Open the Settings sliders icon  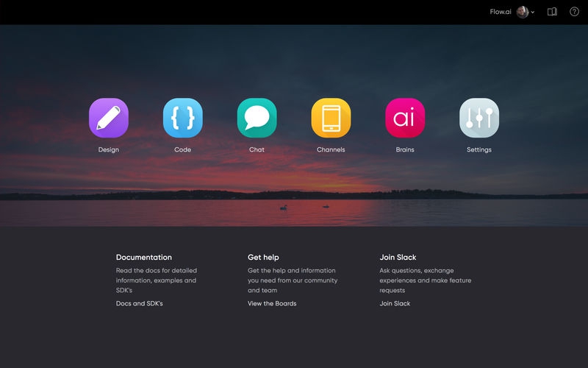[x=479, y=118]
